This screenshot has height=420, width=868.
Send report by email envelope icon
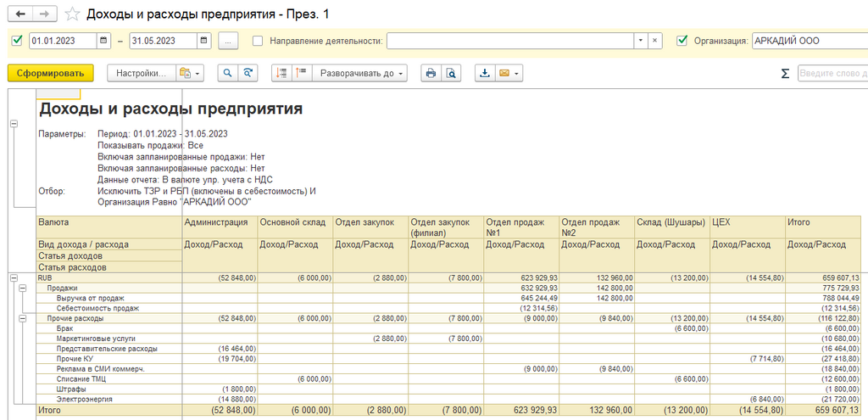coord(504,73)
